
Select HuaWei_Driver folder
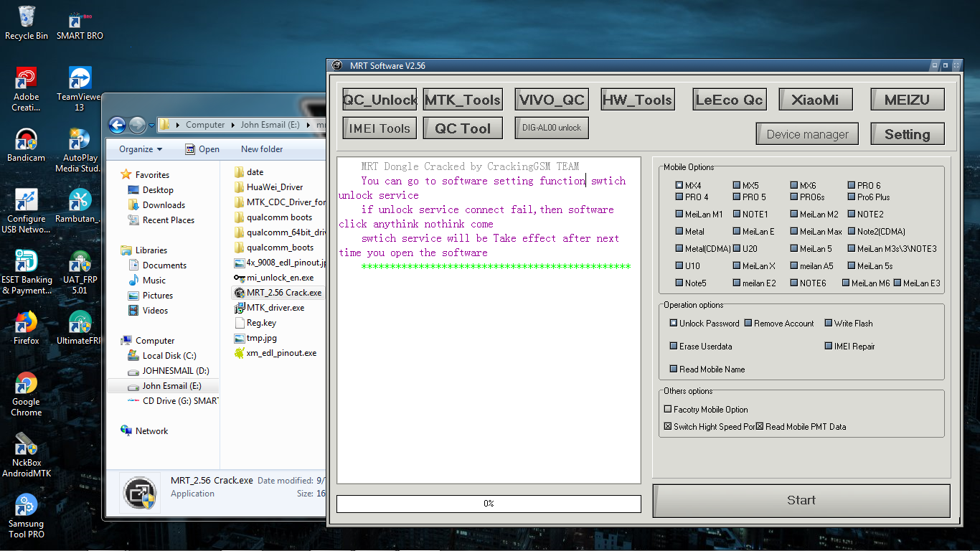(268, 187)
